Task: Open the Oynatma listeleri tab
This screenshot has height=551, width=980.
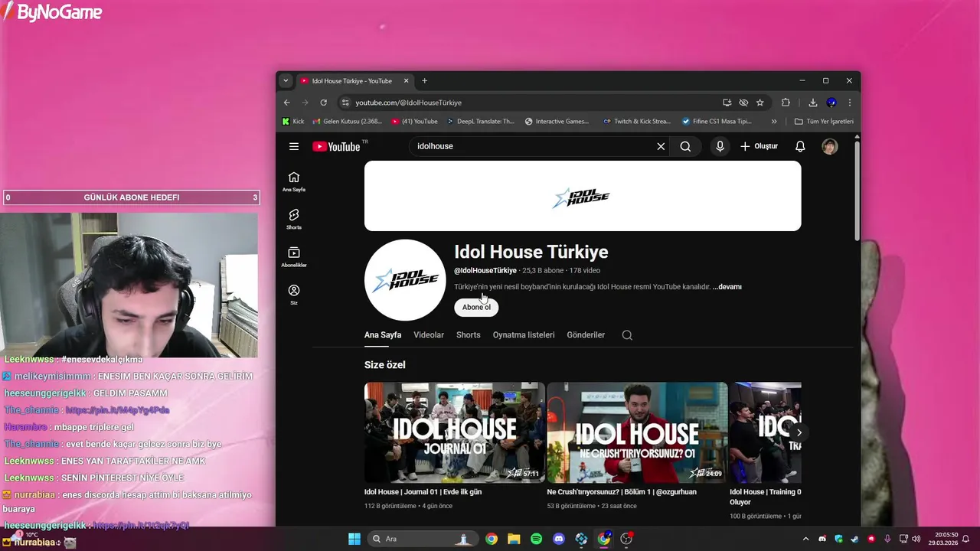Action: tap(524, 335)
